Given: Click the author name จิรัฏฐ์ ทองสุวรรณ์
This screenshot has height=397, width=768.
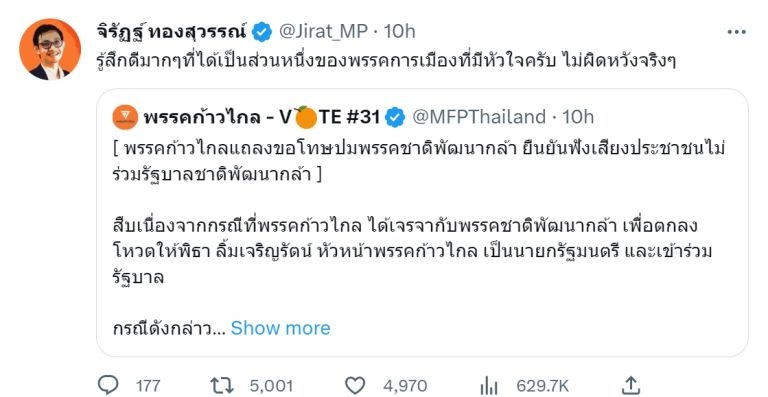Looking at the screenshot, I should (x=172, y=31).
